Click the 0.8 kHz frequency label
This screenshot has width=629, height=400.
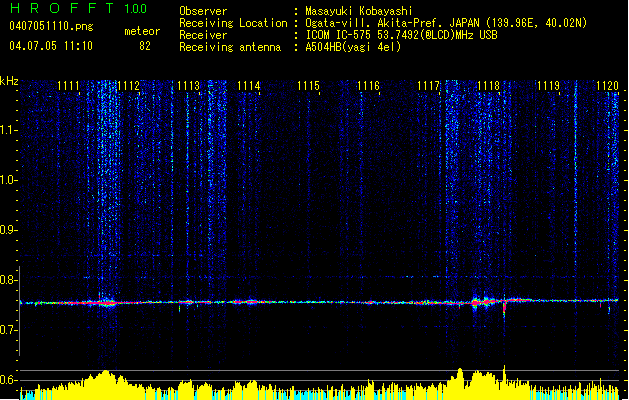pyautogui.click(x=8, y=280)
